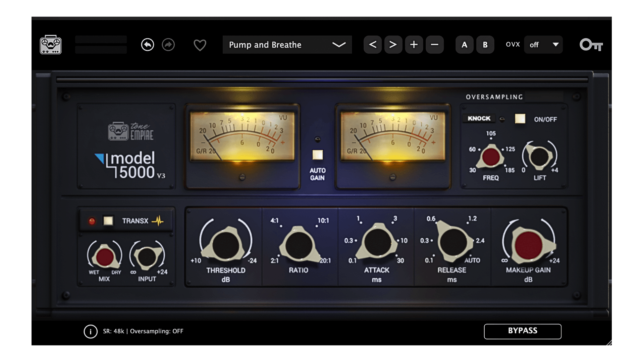
Task: Click the 'SR: 48k | Oversampling: OFF' status text
Action: point(143,331)
